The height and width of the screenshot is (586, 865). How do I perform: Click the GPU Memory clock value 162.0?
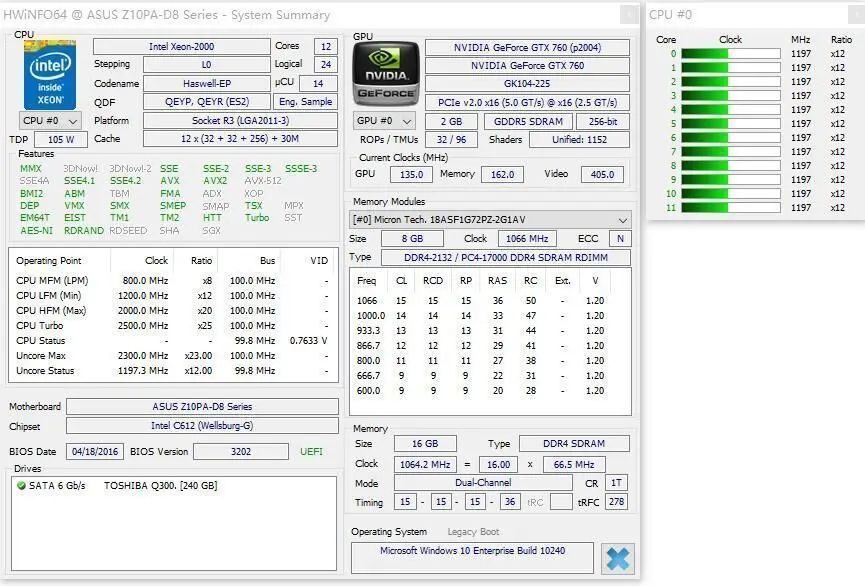click(x=503, y=174)
